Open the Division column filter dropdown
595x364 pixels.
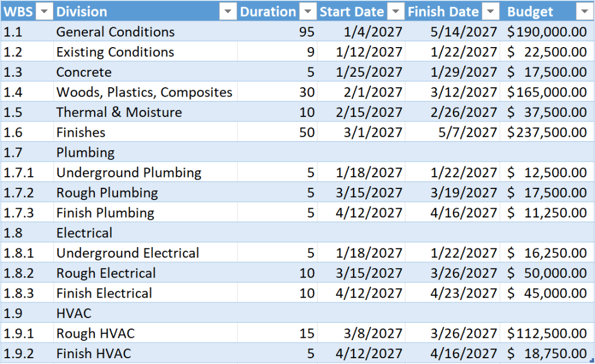pos(227,12)
